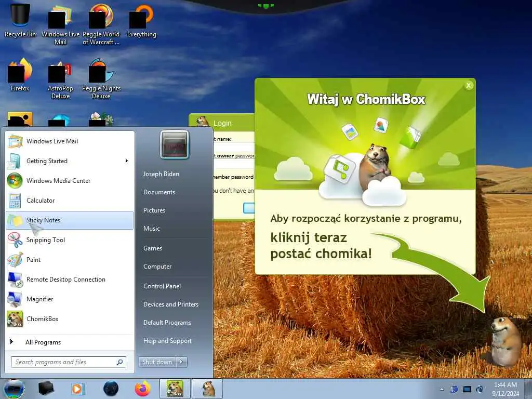Screen dimensions: 532x399
Task: Click the Getting Started menu entry
Action: 70,161
